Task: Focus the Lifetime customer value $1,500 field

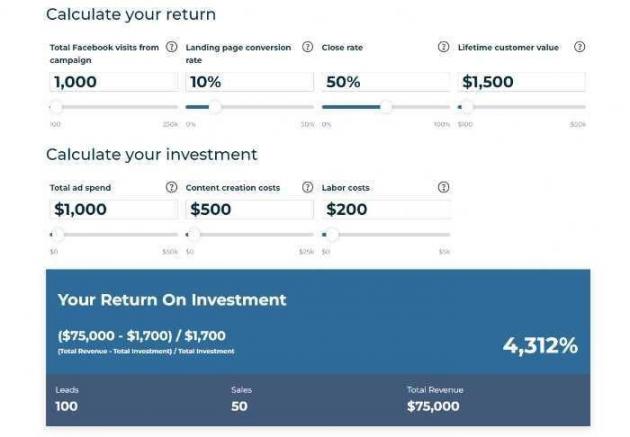Action: [x=521, y=82]
